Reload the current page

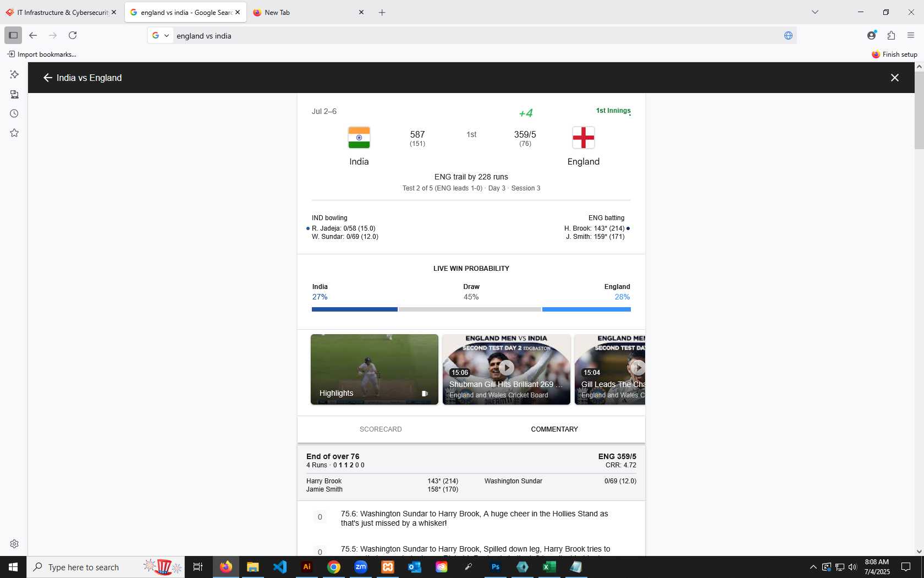pyautogui.click(x=73, y=35)
